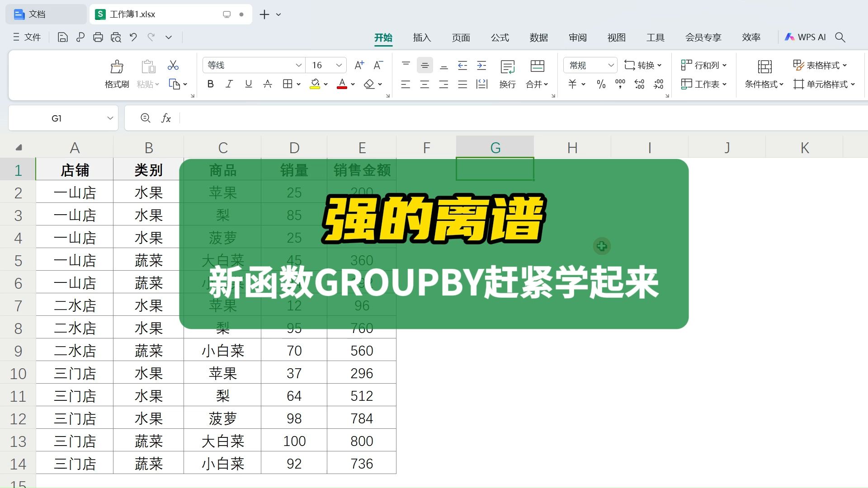The height and width of the screenshot is (488, 868).
Task: Click the Undo arrow icon
Action: tap(133, 38)
